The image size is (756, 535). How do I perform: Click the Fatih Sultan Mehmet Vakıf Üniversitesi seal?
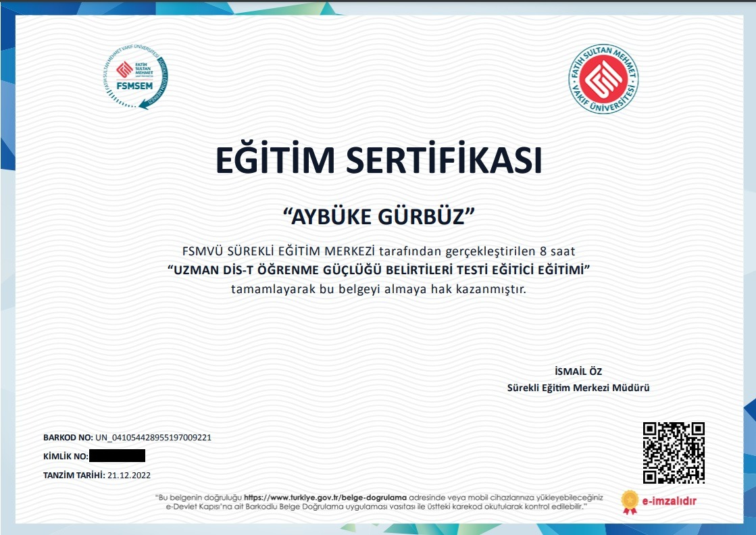click(603, 79)
